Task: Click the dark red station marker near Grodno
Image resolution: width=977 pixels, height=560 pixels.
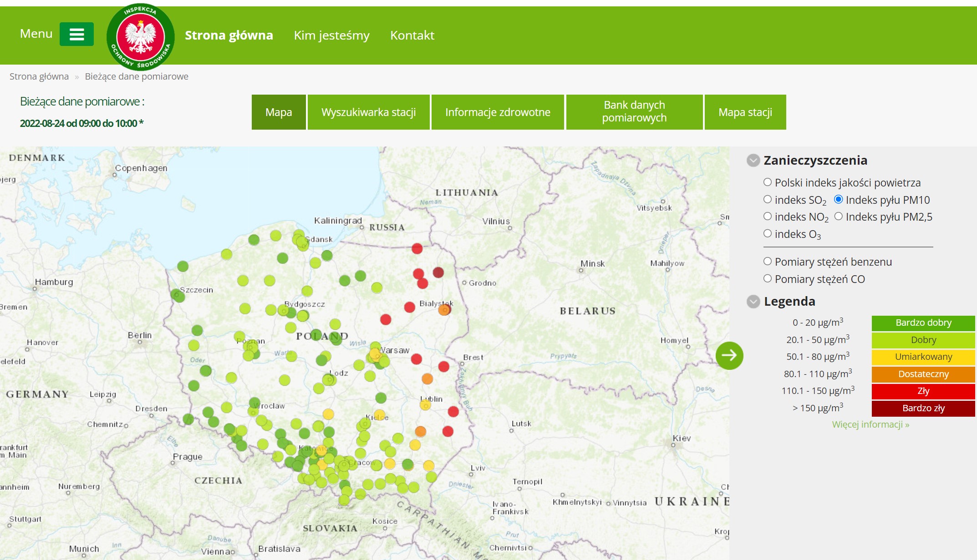Action: (438, 272)
